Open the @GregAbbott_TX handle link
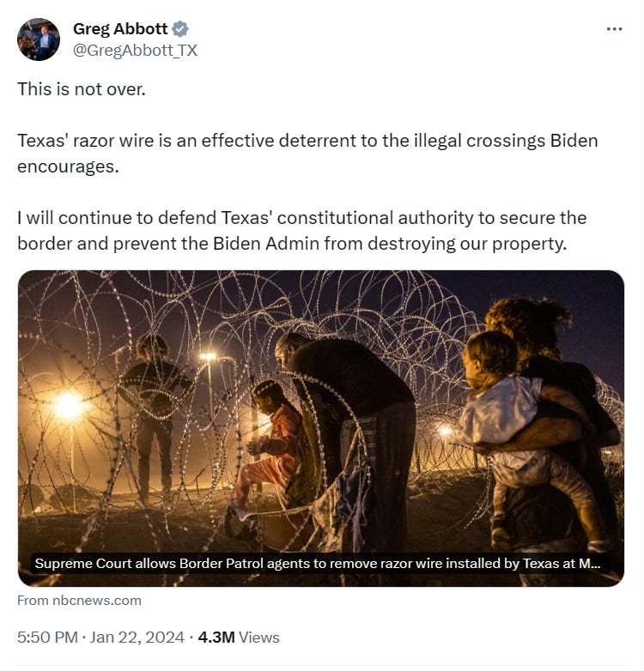644x671 pixels. (135, 51)
